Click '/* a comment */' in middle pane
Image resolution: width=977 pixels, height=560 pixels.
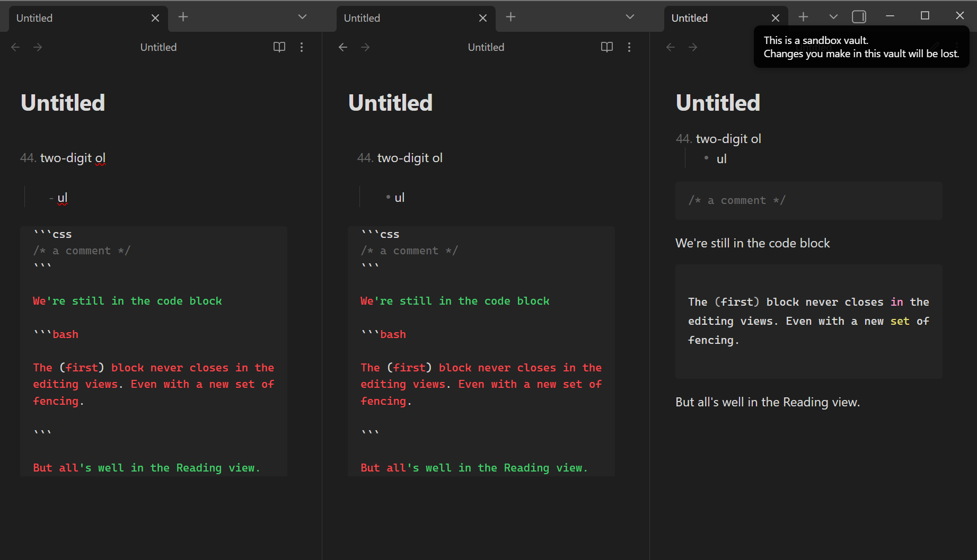pyautogui.click(x=409, y=251)
